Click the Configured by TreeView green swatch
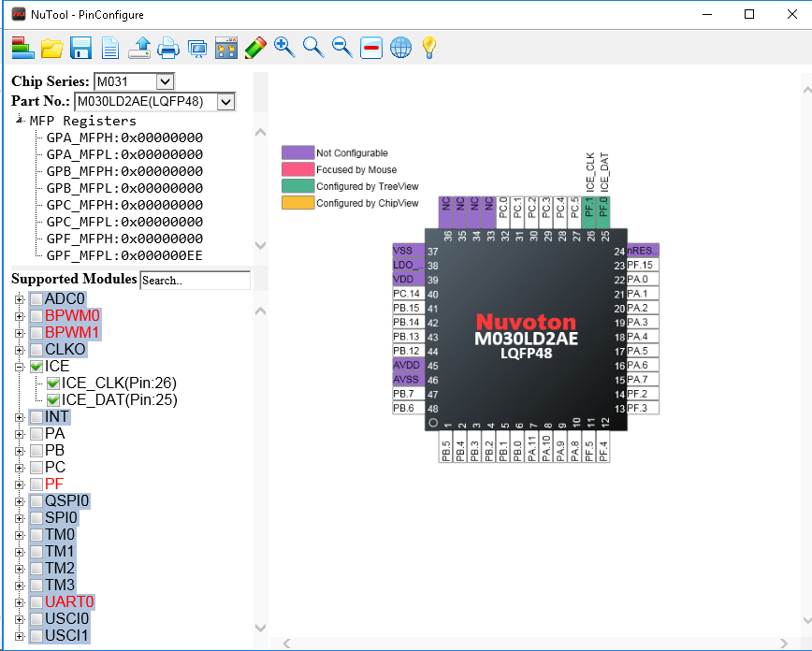The image size is (812, 651). [x=297, y=186]
